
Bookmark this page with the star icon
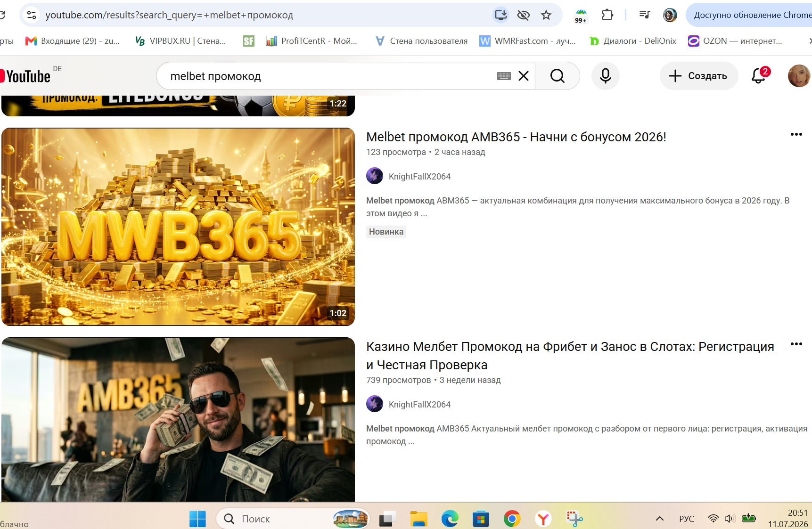click(x=546, y=15)
